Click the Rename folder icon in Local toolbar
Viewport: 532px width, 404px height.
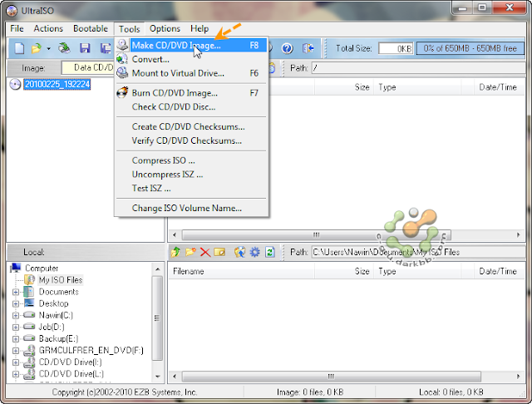click(x=219, y=252)
